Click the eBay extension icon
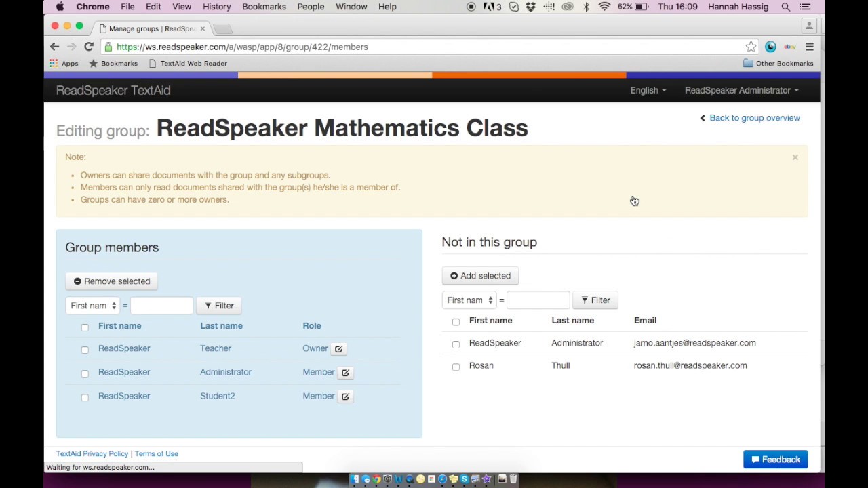 [789, 47]
